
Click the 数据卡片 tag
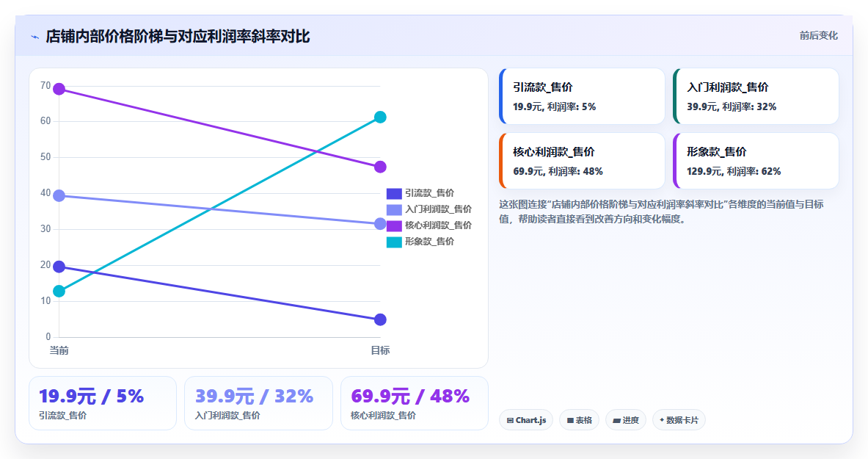[x=679, y=420]
